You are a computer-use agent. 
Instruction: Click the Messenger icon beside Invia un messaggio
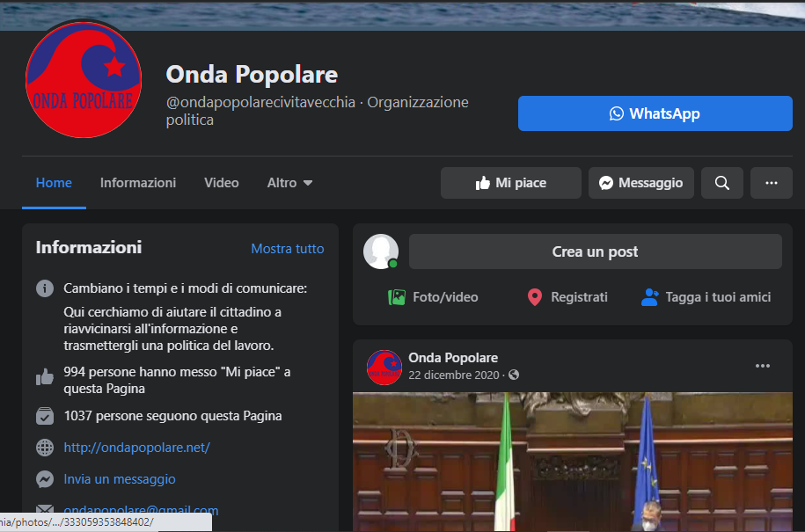tap(45, 479)
